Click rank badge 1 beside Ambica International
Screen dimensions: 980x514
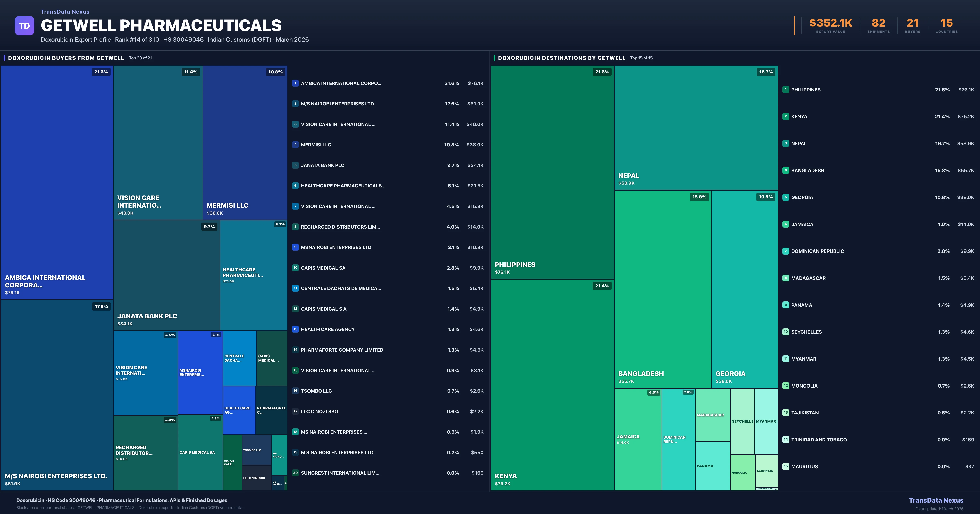click(x=295, y=83)
